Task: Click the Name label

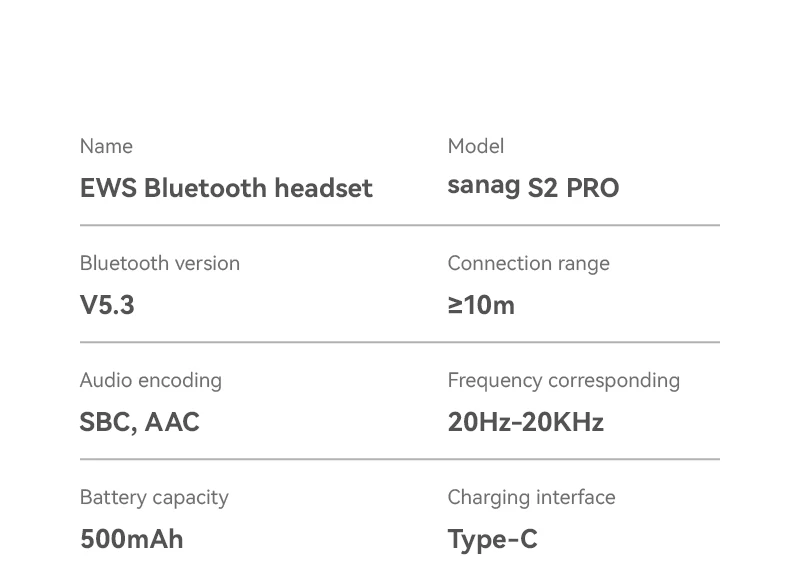Action: point(106,146)
